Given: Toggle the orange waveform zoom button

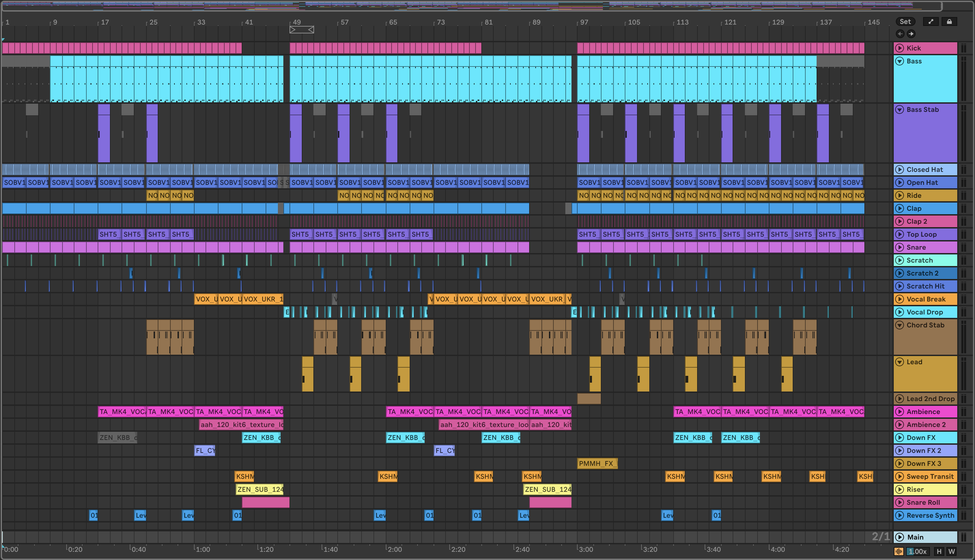Looking at the screenshot, I should click(x=899, y=551).
